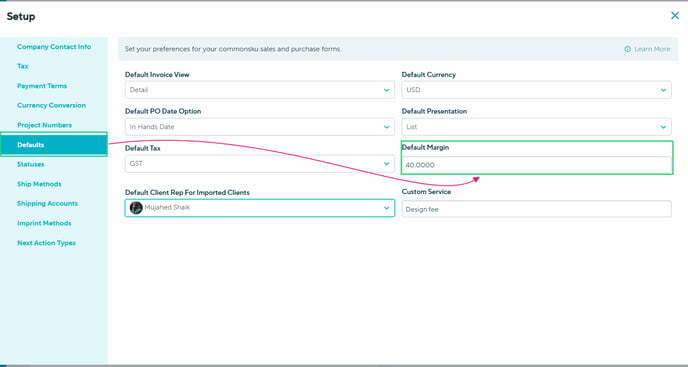The width and height of the screenshot is (688, 367).
Task: Go to the Tax settings section
Action: [x=23, y=66]
